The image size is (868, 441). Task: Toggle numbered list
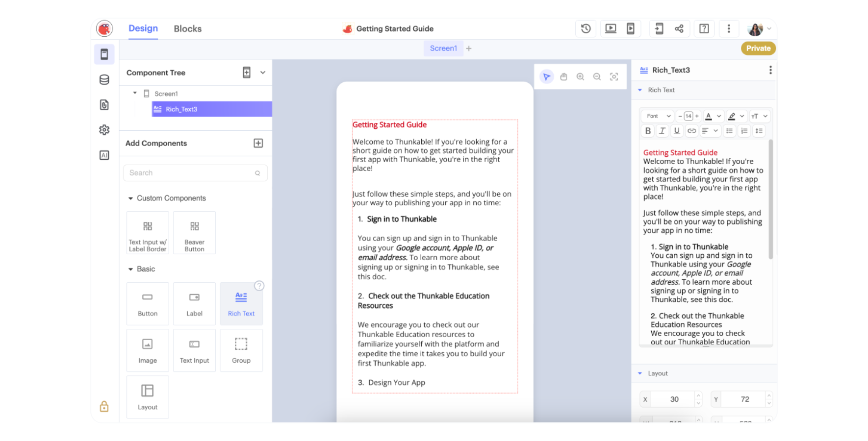[744, 131]
